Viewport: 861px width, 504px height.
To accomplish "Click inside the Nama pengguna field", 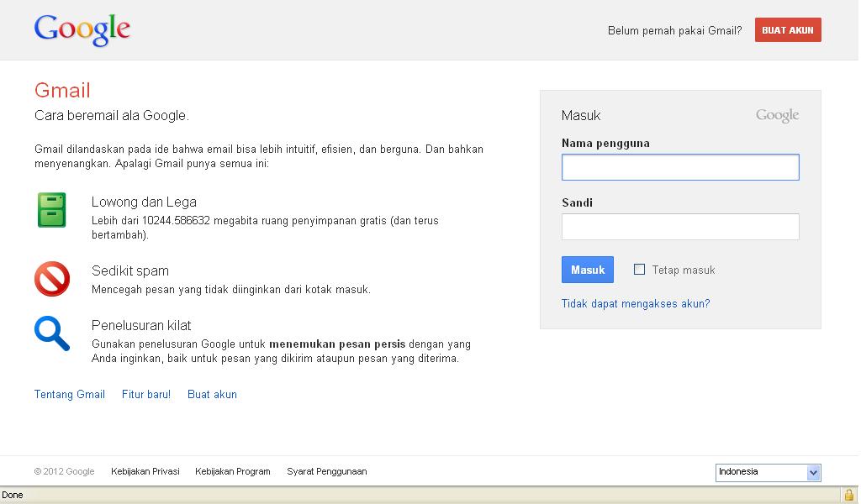I will point(679,167).
